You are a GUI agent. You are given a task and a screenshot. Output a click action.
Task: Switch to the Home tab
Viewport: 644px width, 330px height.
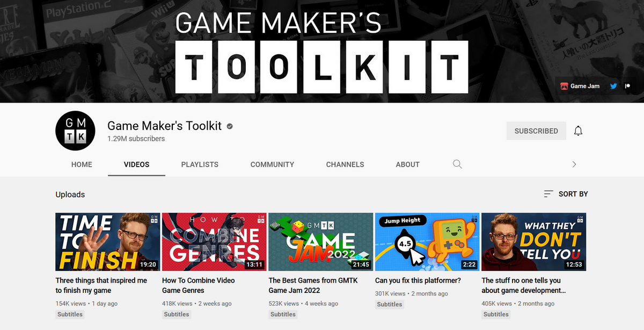pos(82,164)
